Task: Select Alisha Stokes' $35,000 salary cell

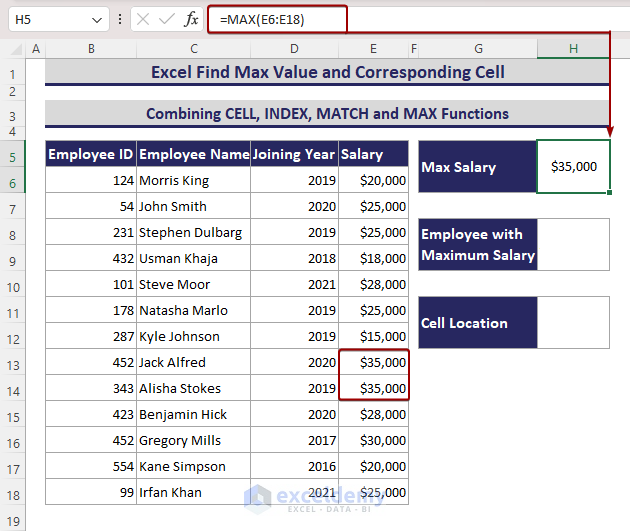Action: 373,388
